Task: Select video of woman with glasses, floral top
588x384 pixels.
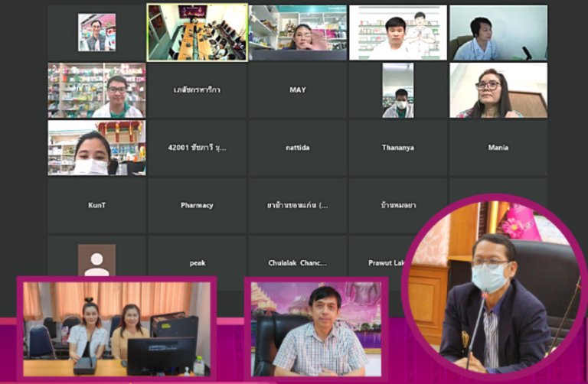Action: point(498,90)
